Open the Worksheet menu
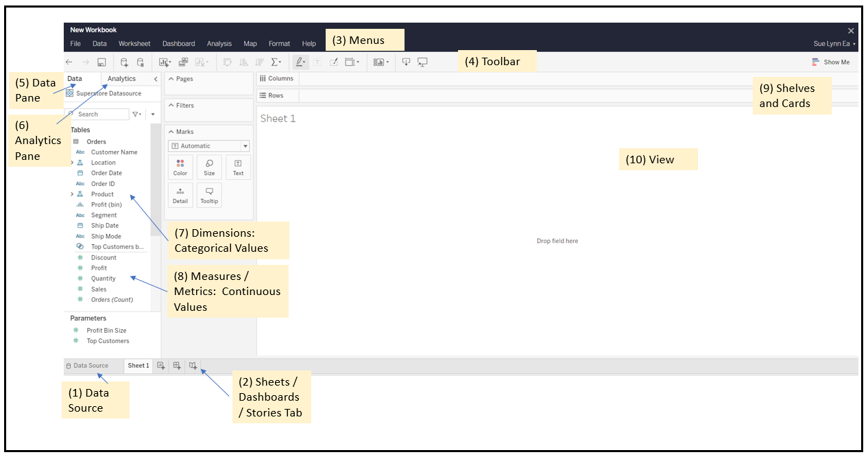868x459 pixels. click(x=134, y=44)
